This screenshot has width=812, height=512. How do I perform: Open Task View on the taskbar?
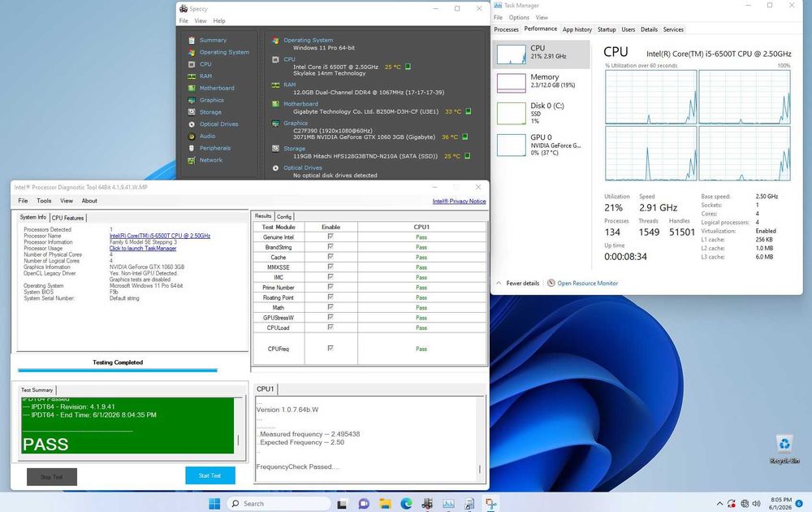click(343, 504)
